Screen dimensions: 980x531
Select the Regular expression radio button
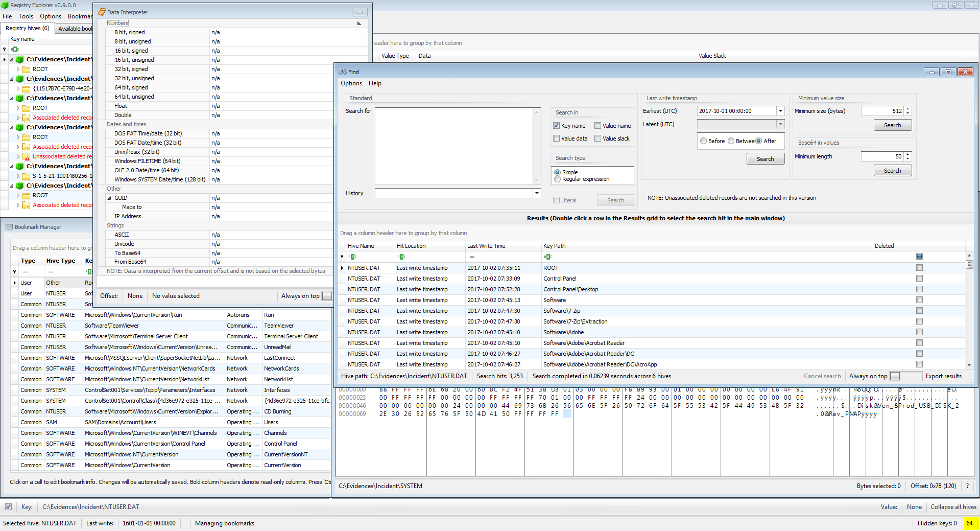pyautogui.click(x=557, y=179)
